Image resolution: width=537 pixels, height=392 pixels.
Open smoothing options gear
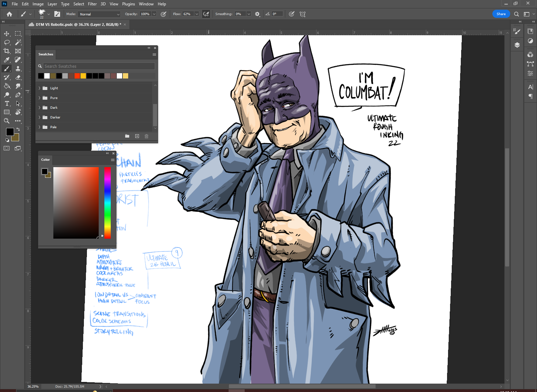(257, 14)
